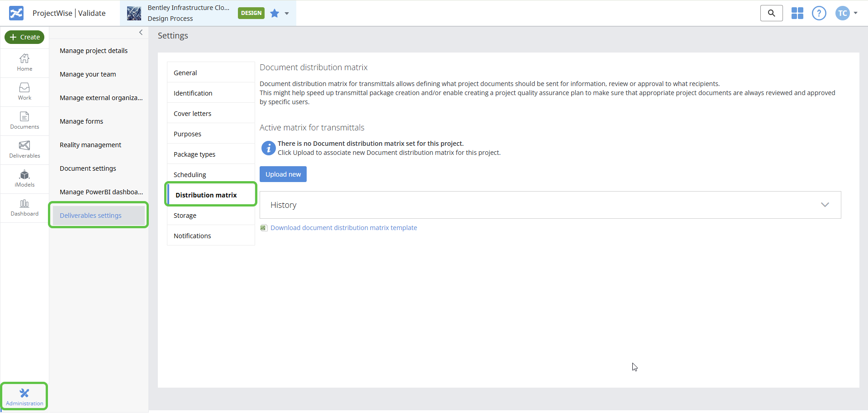Collapse the settings menu with the chevron
This screenshot has height=413, width=868.
pyautogui.click(x=141, y=32)
